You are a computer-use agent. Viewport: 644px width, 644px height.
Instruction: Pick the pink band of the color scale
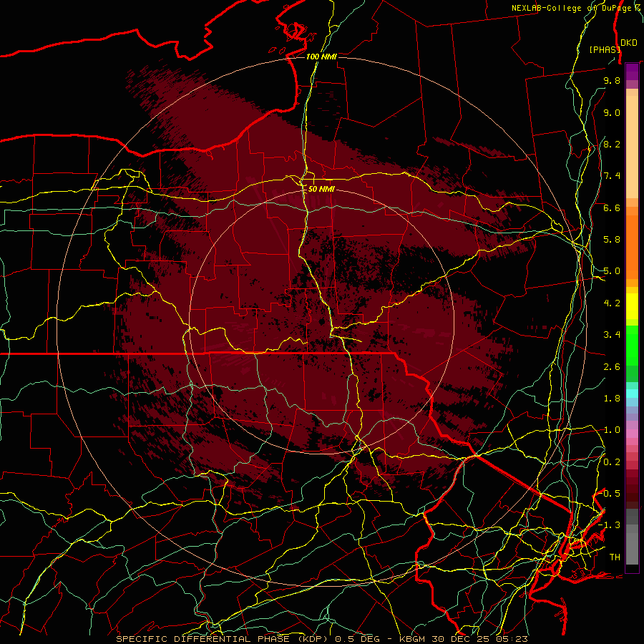pos(632,434)
